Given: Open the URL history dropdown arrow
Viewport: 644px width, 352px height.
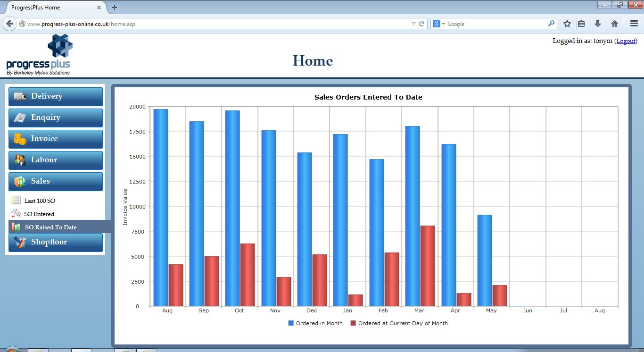Looking at the screenshot, I should point(413,24).
